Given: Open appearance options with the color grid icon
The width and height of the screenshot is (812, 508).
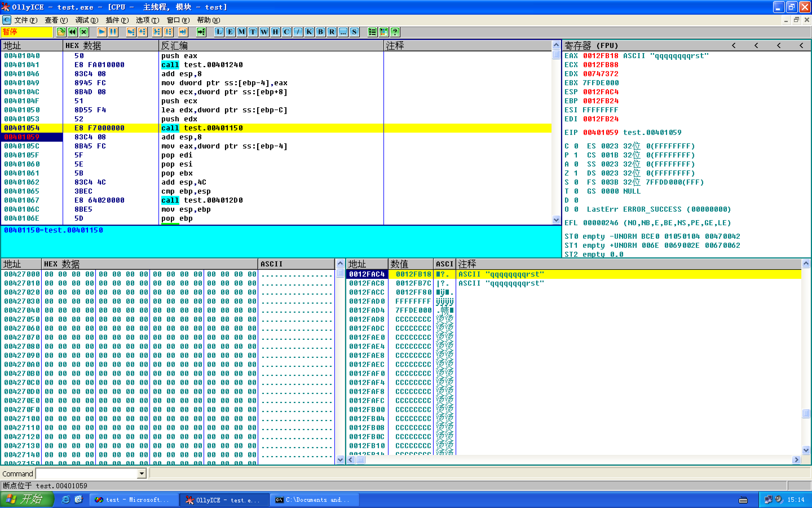Looking at the screenshot, I should (x=384, y=32).
